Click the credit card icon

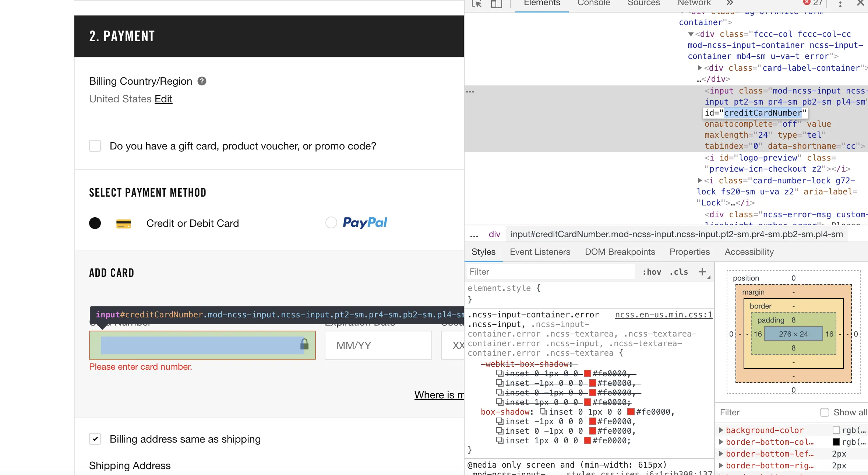pyautogui.click(x=123, y=224)
